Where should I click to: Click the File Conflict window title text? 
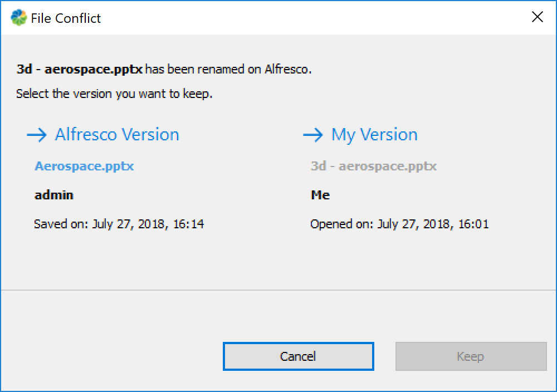[x=66, y=18]
